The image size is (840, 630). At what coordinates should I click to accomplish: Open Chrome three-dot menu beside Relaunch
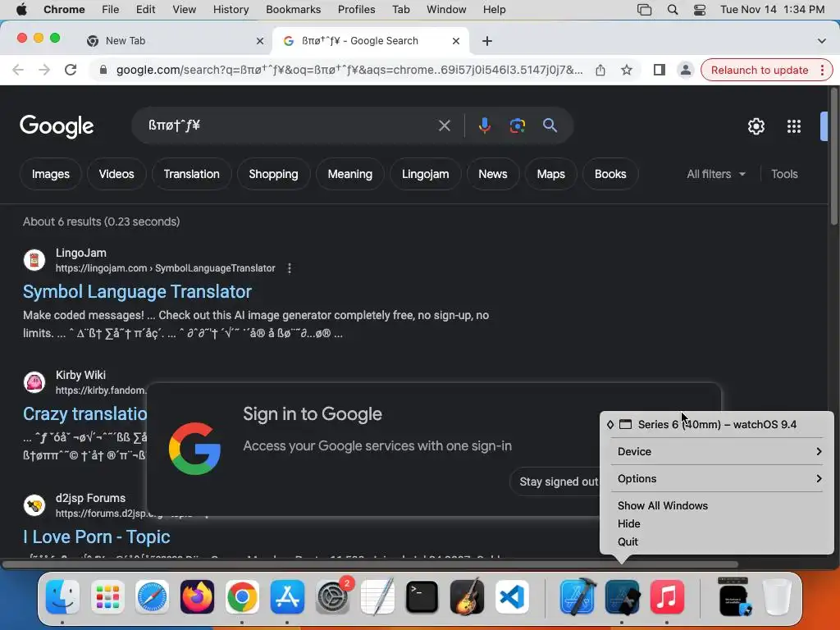pyautogui.click(x=822, y=71)
